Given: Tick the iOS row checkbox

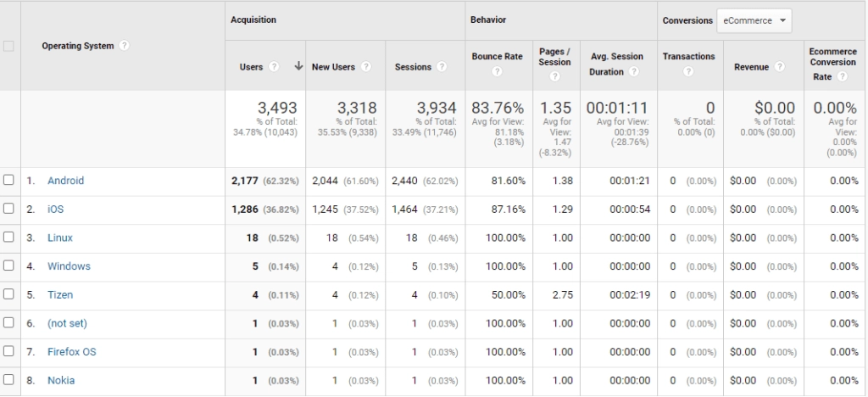Looking at the screenshot, I should pyautogui.click(x=9, y=210).
